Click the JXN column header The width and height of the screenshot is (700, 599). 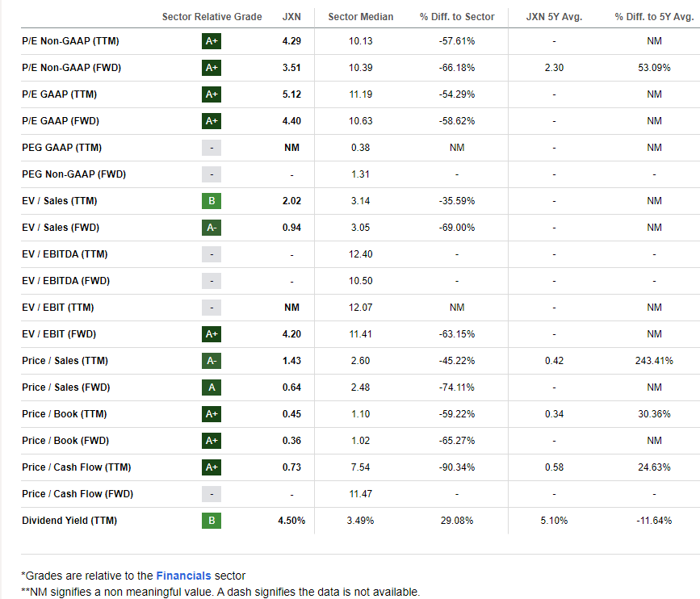tap(291, 16)
